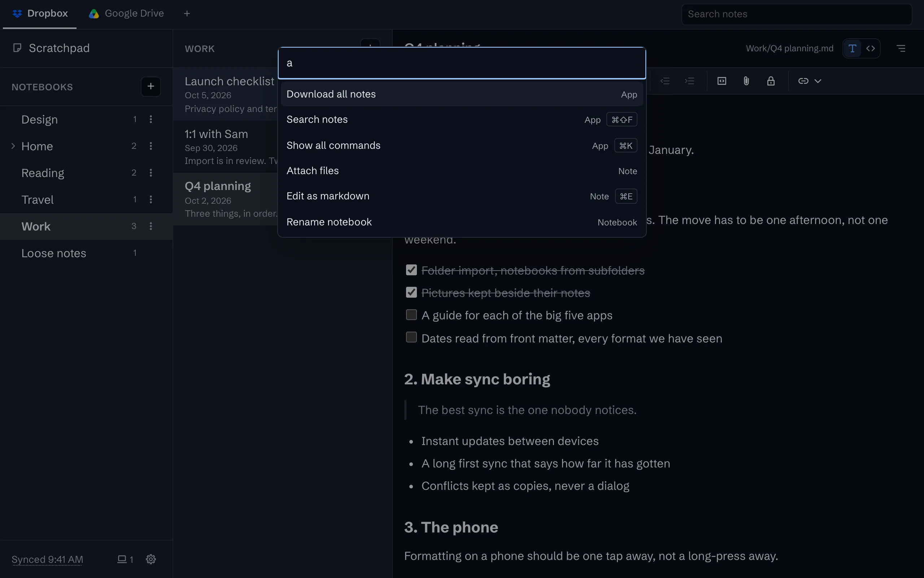Switch to rich text editor mode
Viewport: 924px width, 578px height.
tap(852, 48)
